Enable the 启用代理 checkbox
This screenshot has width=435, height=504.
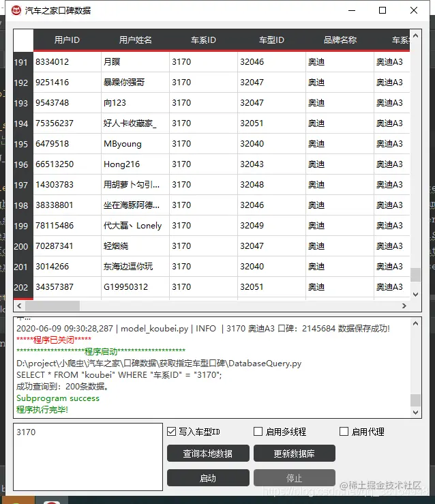click(344, 431)
